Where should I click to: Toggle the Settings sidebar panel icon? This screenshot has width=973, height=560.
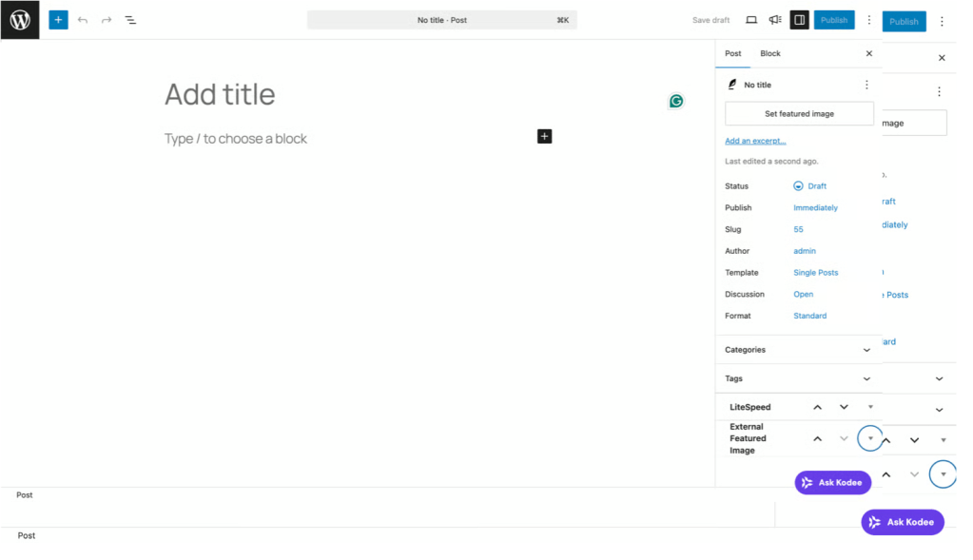[x=800, y=20]
